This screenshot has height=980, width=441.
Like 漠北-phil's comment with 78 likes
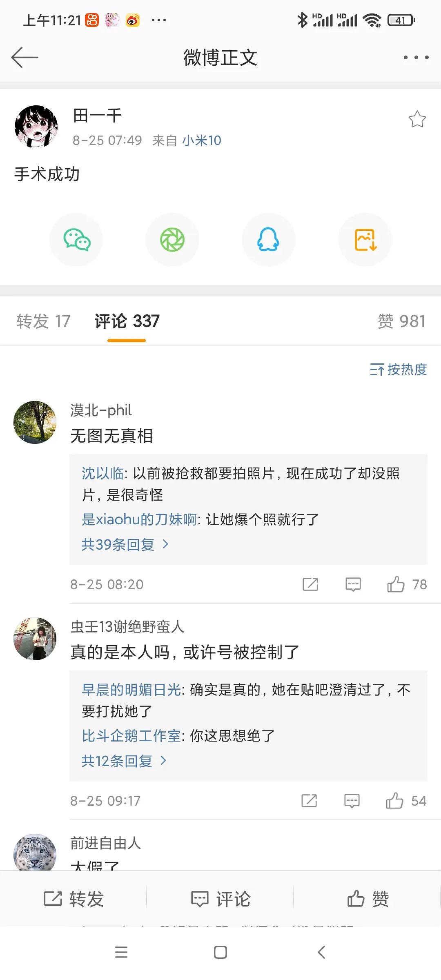[396, 584]
